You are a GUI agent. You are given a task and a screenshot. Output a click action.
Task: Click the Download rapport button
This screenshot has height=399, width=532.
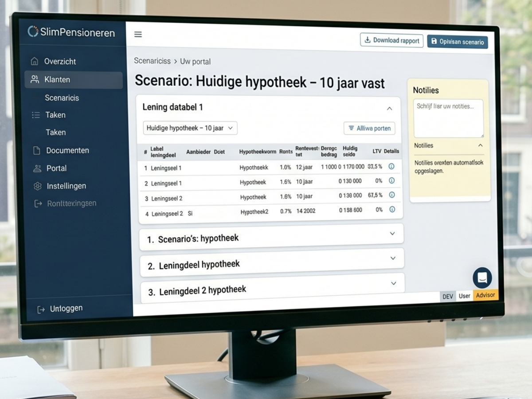click(391, 40)
